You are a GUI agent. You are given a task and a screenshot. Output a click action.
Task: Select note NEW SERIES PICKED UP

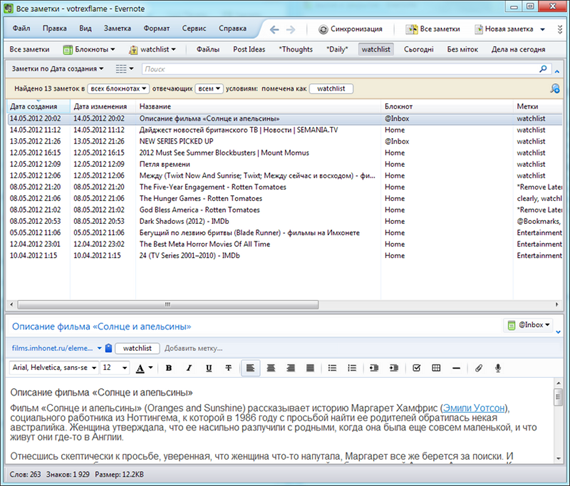coord(285,141)
